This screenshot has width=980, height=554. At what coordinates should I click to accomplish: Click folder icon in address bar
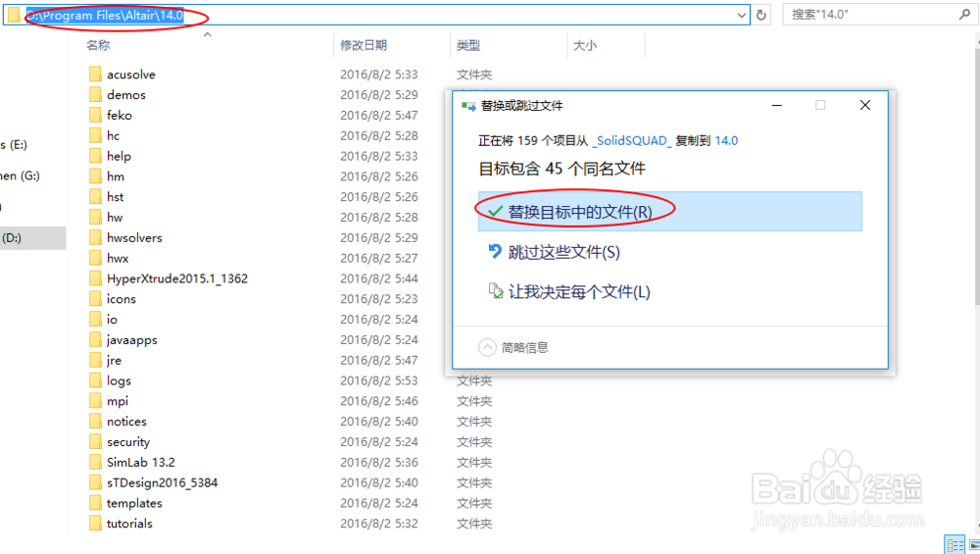click(x=14, y=15)
